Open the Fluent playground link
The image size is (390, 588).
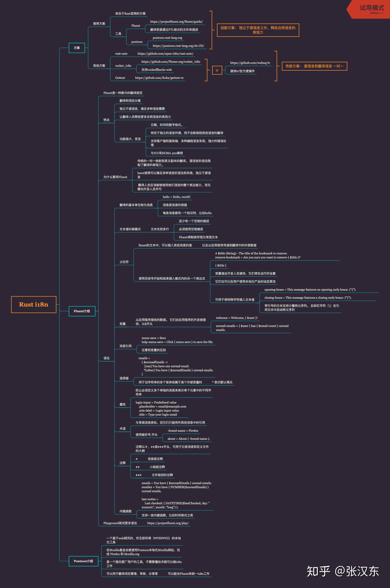[168, 523]
